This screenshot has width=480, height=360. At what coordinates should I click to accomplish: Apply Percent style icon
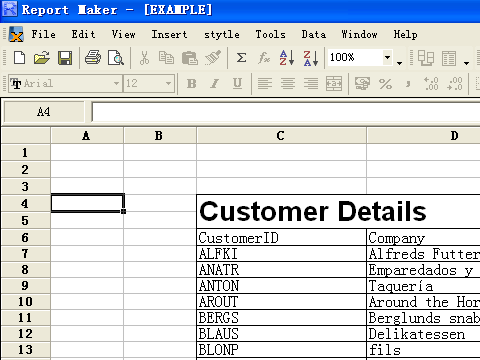point(385,83)
